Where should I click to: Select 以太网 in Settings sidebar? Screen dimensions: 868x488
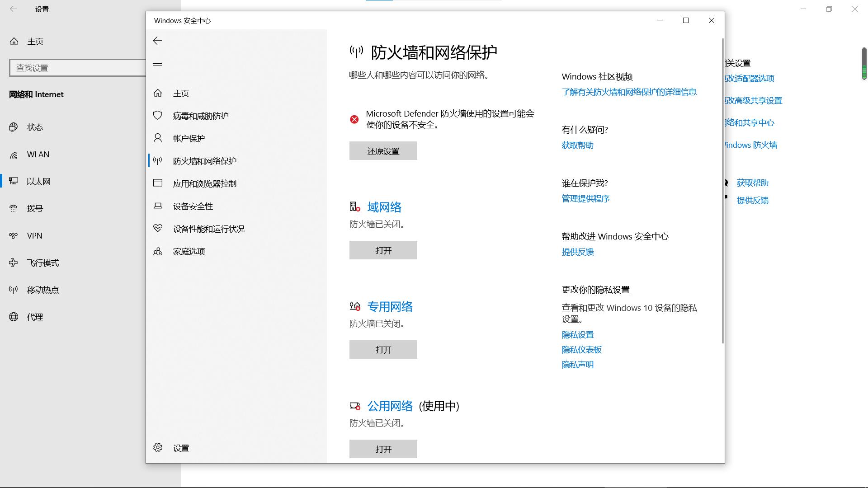(x=38, y=181)
